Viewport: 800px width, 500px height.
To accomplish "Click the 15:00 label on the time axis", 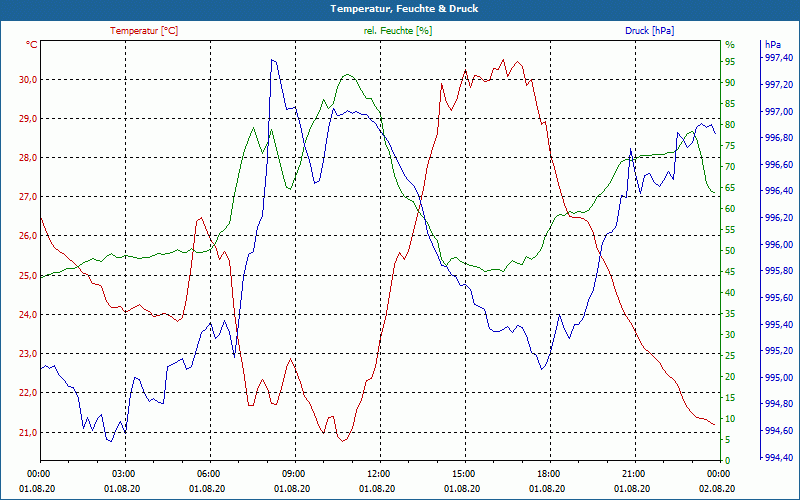I will [x=462, y=474].
